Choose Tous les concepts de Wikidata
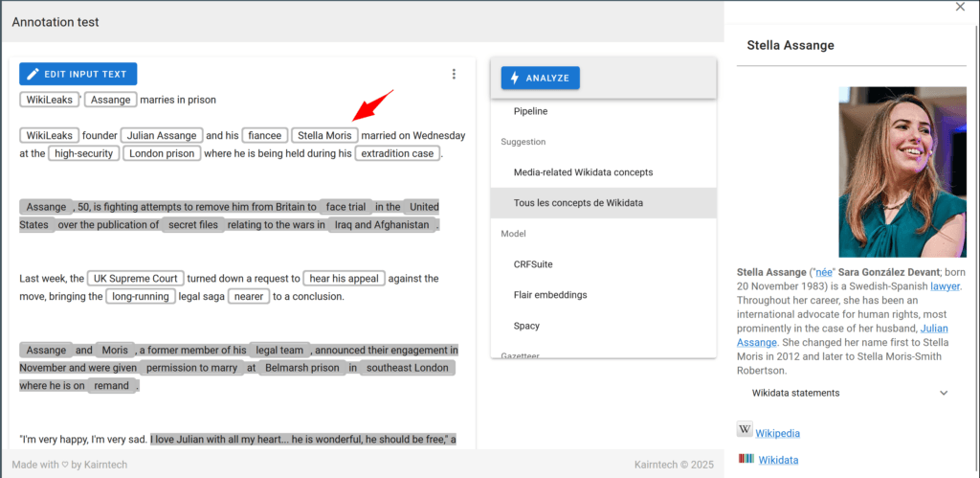 [x=603, y=203]
